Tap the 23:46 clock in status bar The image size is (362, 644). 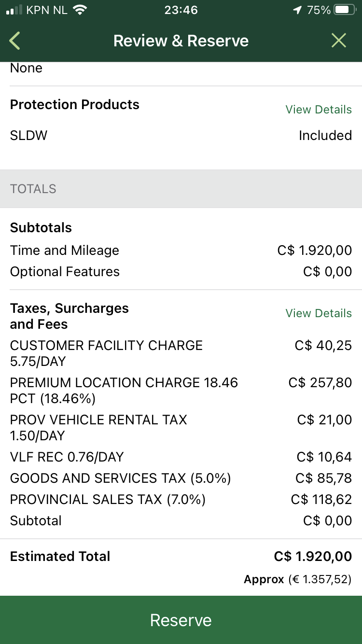[181, 10]
